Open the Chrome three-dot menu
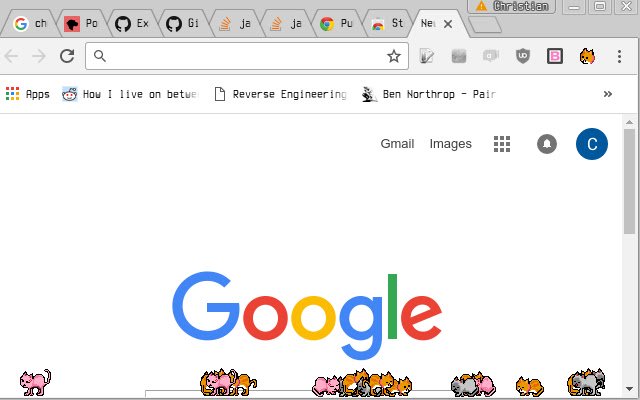 click(x=619, y=56)
